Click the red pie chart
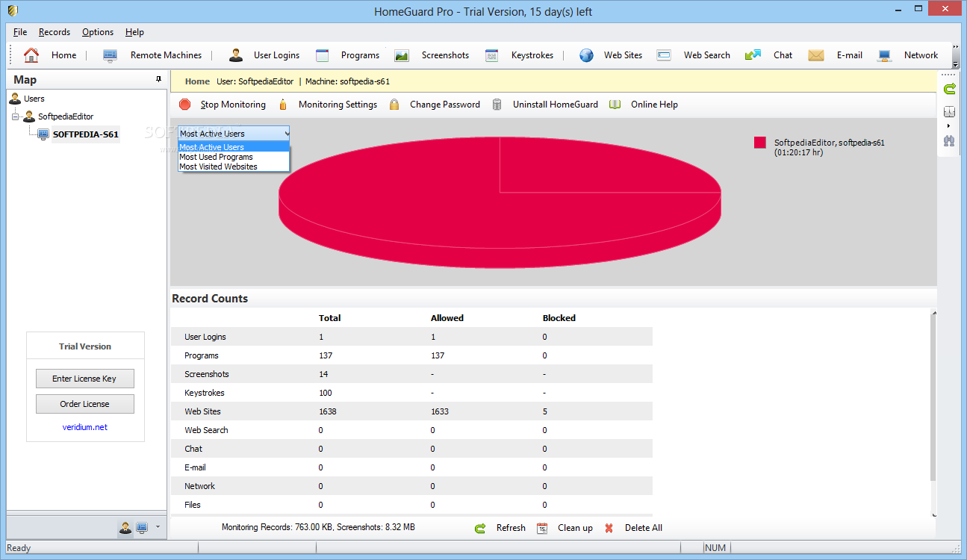This screenshot has height=560, width=967. tap(500, 202)
